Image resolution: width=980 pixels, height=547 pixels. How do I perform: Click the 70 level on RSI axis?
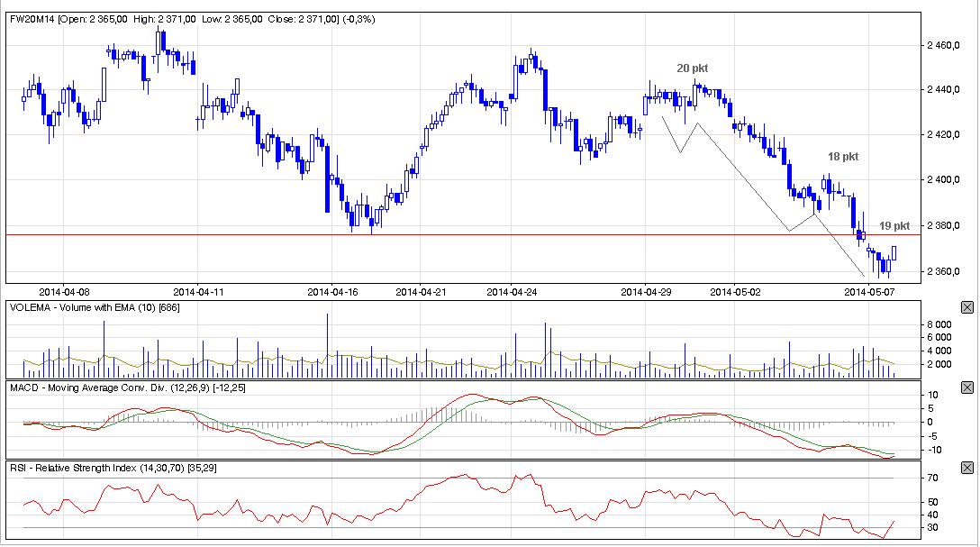click(932, 478)
